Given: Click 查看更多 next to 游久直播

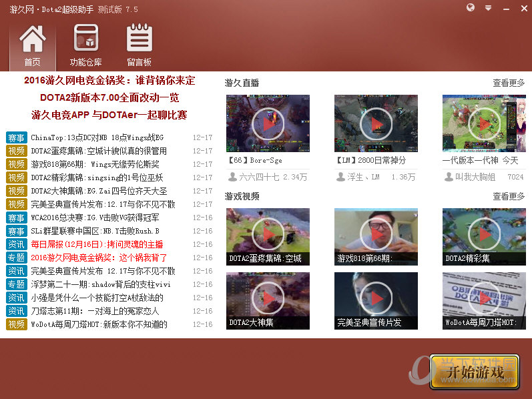Looking at the screenshot, I should tap(509, 83).
